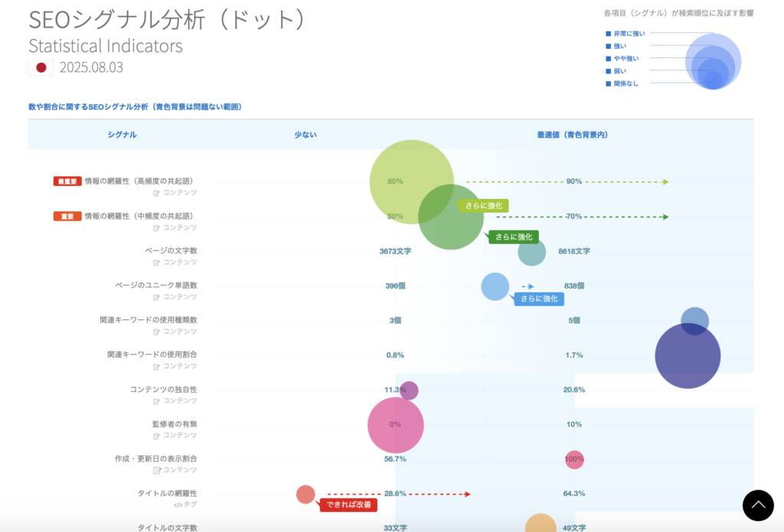This screenshot has width=784, height=532.
Task: Click the orange 重要 badge
Action: click(67, 216)
